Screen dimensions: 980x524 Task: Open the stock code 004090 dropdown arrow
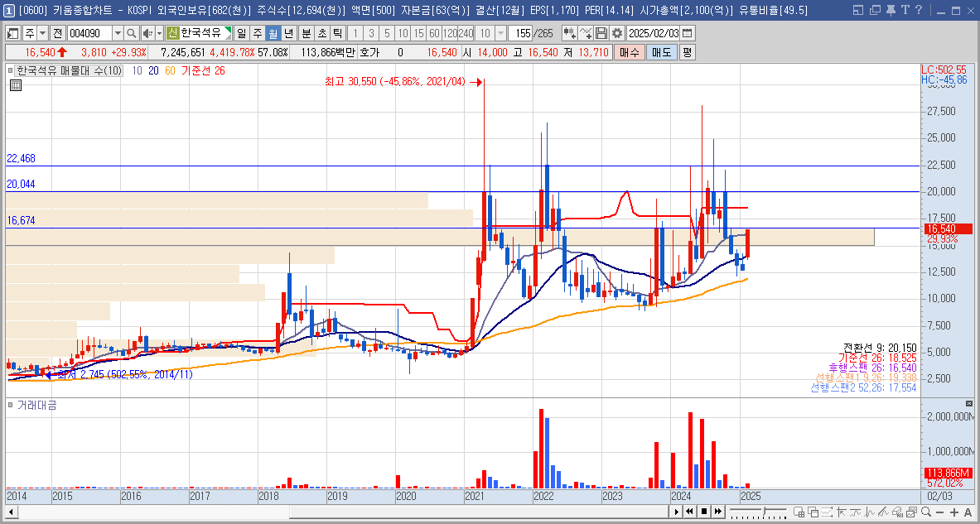[x=118, y=34]
